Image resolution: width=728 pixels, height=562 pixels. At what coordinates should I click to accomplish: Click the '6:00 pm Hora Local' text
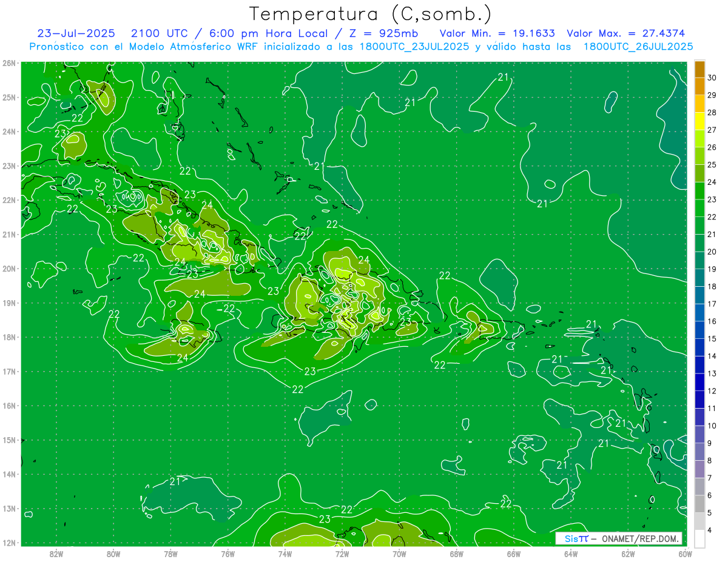(x=268, y=33)
